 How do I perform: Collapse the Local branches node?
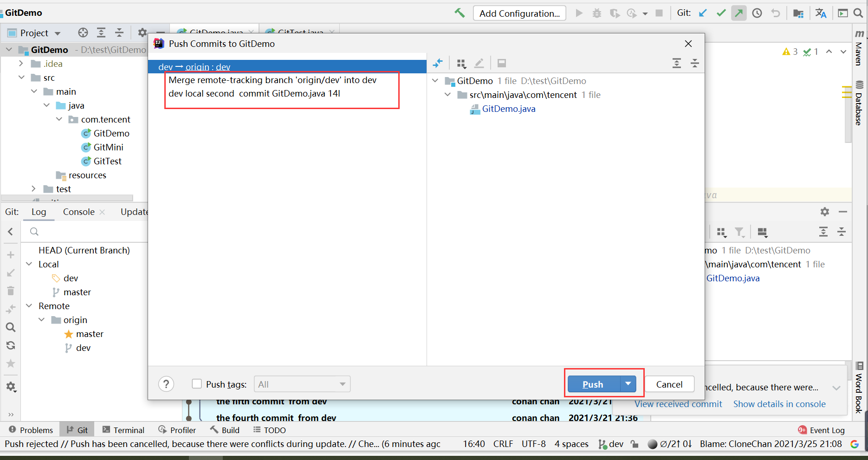tap(29, 264)
